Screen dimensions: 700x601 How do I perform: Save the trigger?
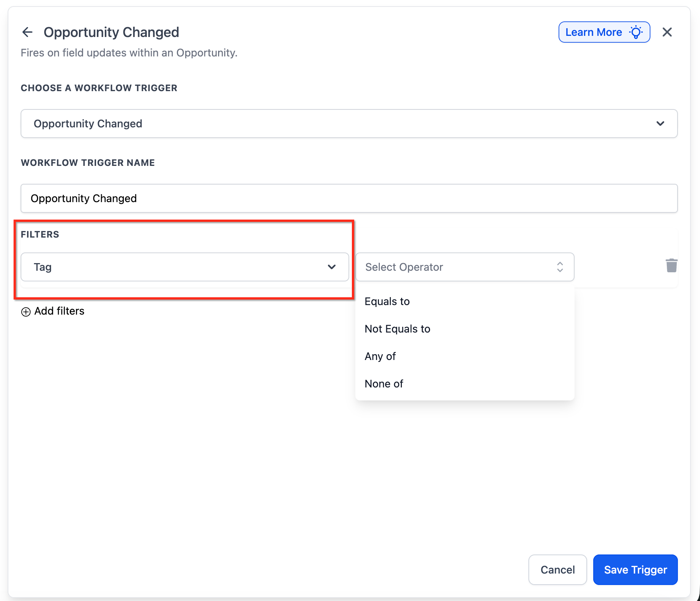(x=635, y=570)
